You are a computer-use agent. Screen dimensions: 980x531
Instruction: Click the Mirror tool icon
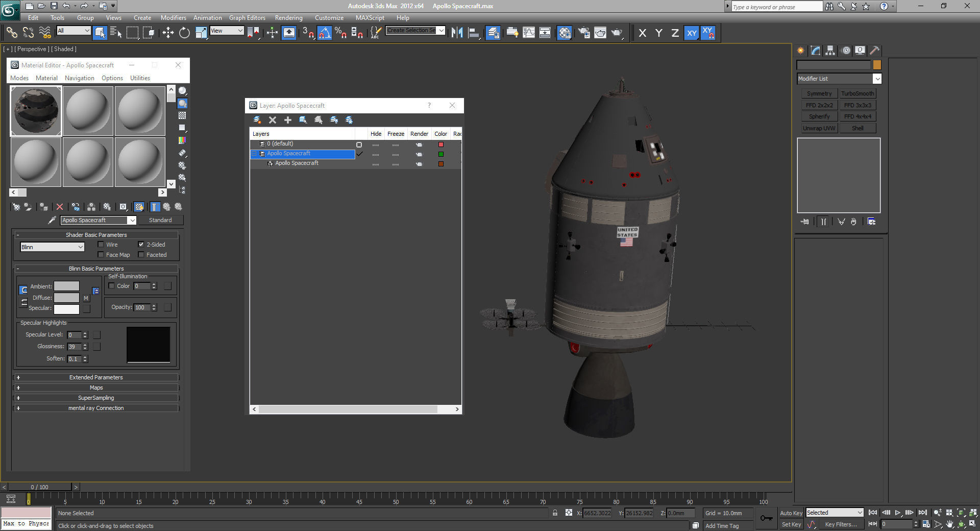[x=457, y=33]
